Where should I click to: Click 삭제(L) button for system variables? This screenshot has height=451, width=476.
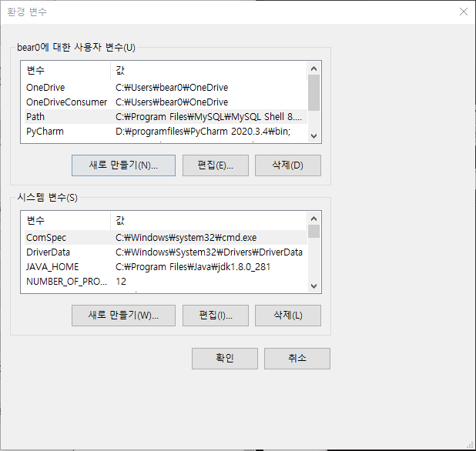pyautogui.click(x=288, y=316)
